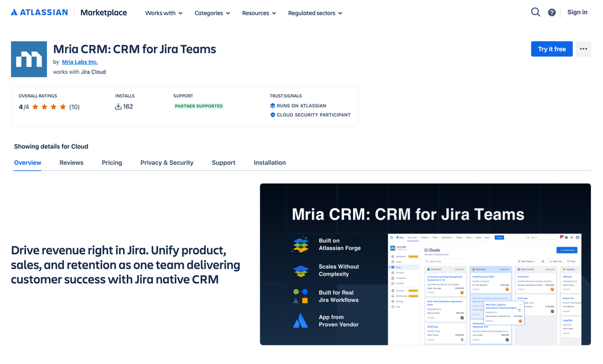Click the Cloud Security Participant shield icon
The width and height of the screenshot is (603, 364).
tap(273, 115)
